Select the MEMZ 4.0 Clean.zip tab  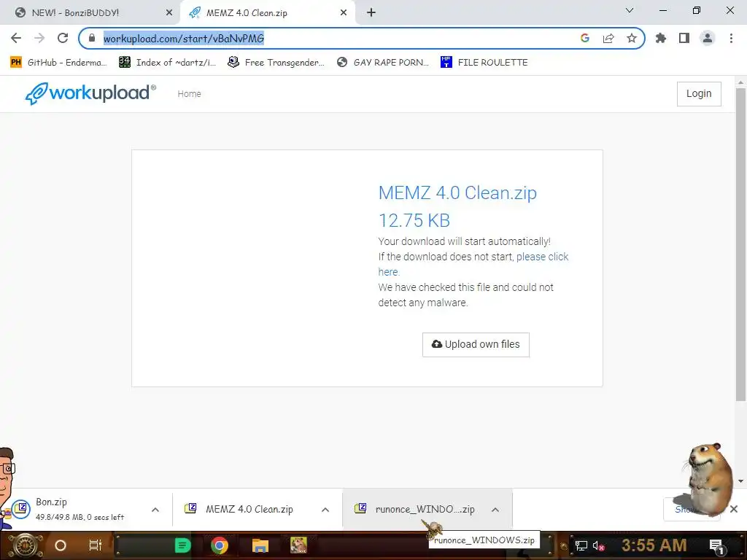[267, 13]
